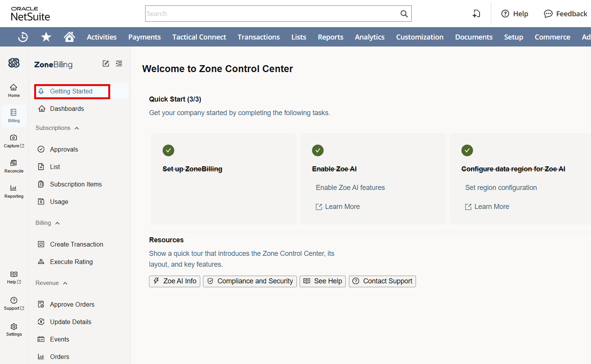Click the create new record icon
Viewport: 591px width, 364px height.
coord(476,14)
